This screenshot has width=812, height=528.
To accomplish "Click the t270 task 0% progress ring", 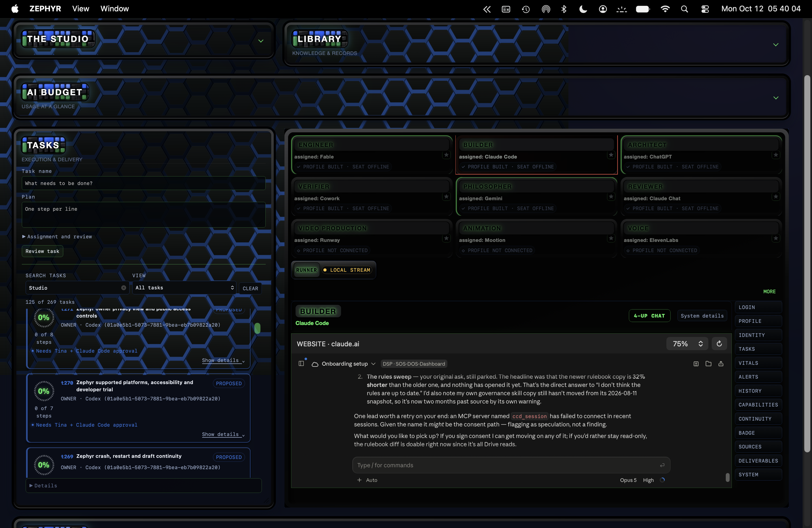I will click(44, 391).
